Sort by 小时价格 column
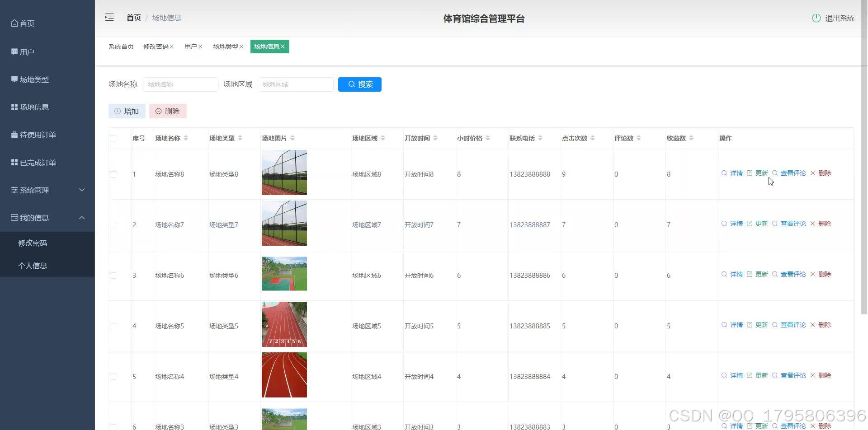 coord(488,138)
